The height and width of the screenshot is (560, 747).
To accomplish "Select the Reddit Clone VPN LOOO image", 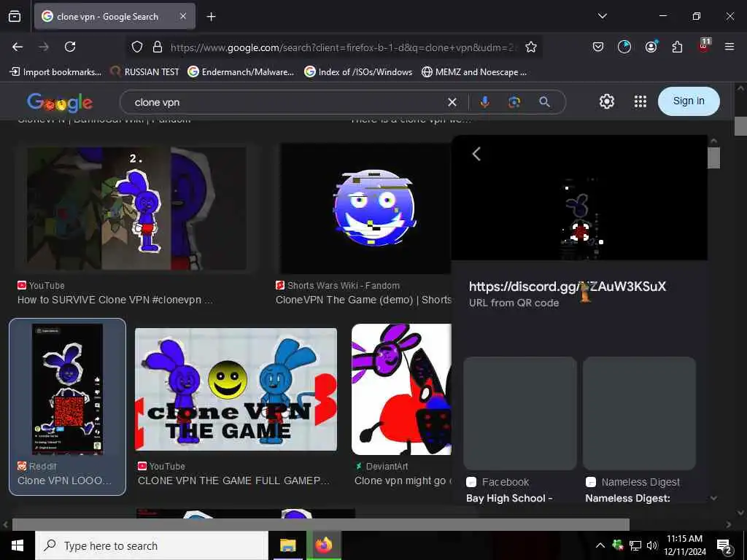I will click(x=68, y=407).
